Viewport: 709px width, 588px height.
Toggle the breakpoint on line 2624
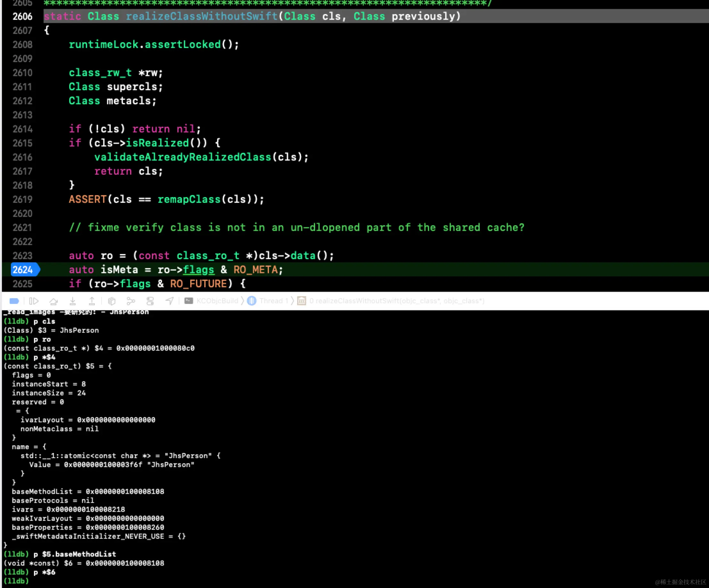click(x=23, y=270)
